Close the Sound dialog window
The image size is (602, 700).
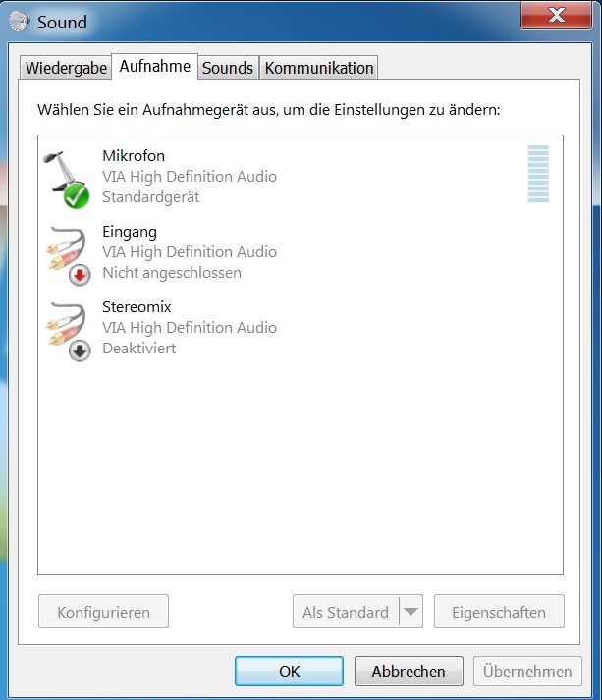pyautogui.click(x=556, y=15)
